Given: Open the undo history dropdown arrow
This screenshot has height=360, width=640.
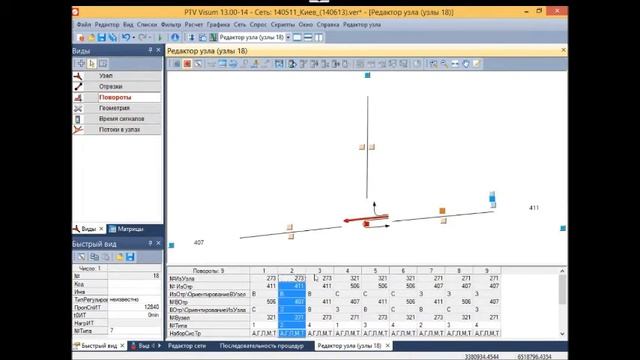Looking at the screenshot, I should 133,38.
